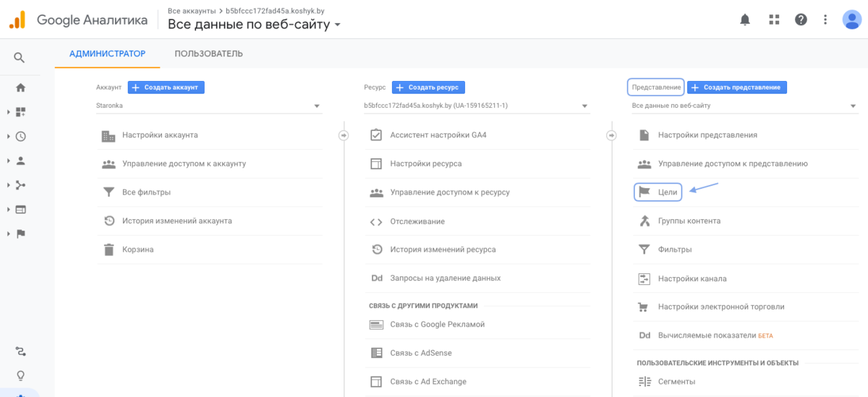Open the view selector dropdown Все данные по веб-сайту
The height and width of the screenshot is (397, 868).
click(x=744, y=106)
